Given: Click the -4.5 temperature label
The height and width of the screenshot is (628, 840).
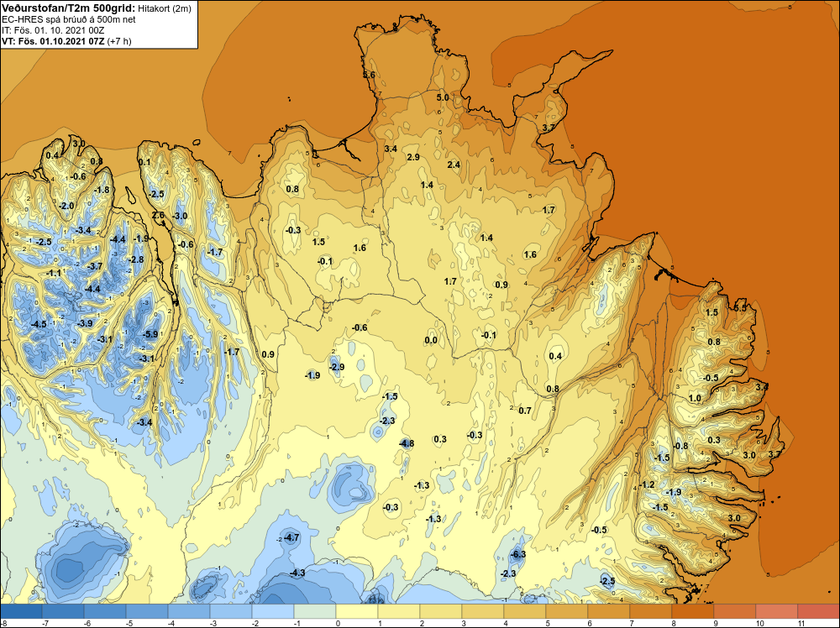Looking at the screenshot, I should tap(39, 324).
